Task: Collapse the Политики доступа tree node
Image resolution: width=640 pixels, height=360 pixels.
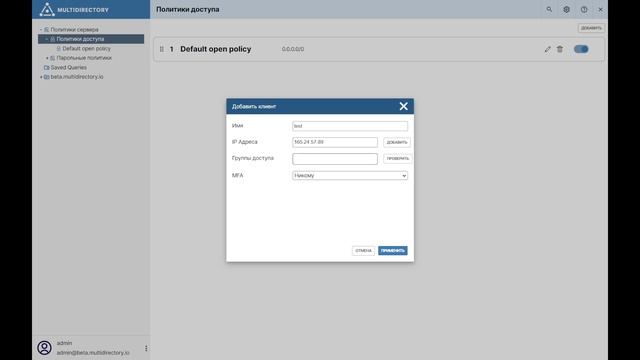Action: [x=47, y=39]
